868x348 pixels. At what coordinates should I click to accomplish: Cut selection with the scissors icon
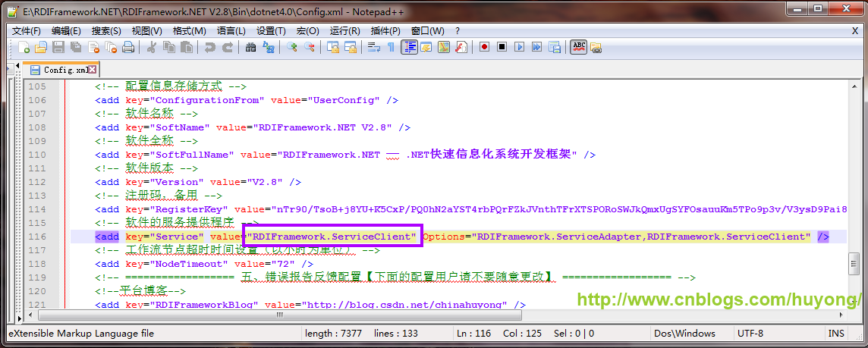pos(150,48)
